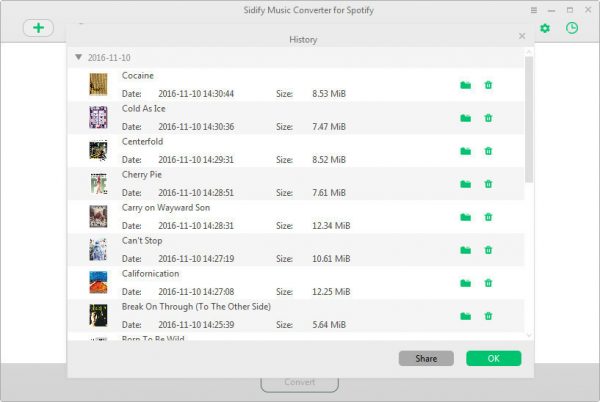The width and height of the screenshot is (600, 402).
Task: Click the history list scrollbar thumb
Action: point(529,120)
